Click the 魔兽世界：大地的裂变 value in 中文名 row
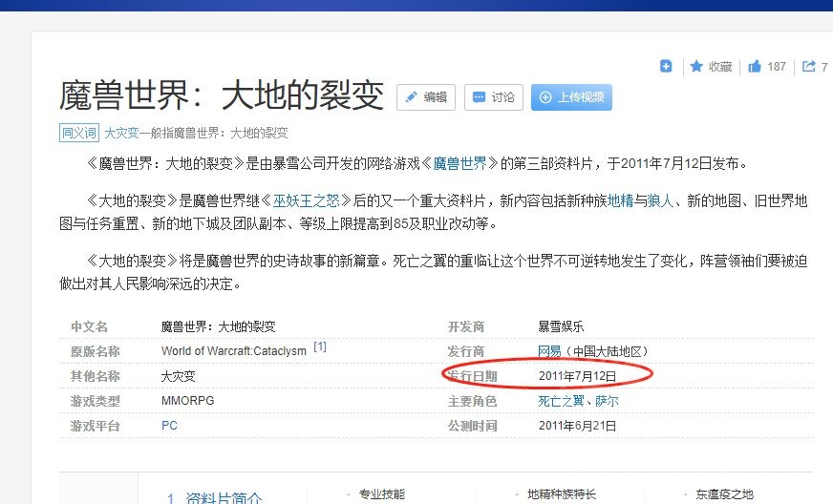Screen dimensions: 833x504 click(x=219, y=326)
